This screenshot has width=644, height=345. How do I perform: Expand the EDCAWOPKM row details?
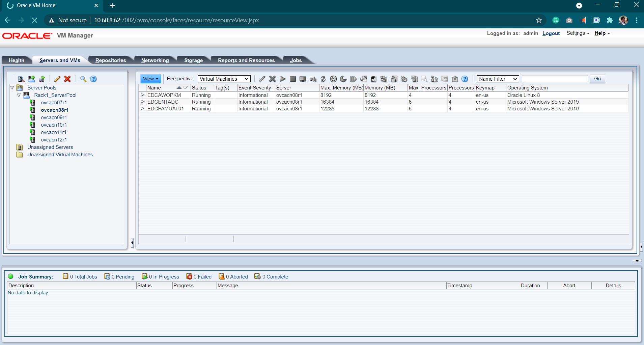(142, 95)
